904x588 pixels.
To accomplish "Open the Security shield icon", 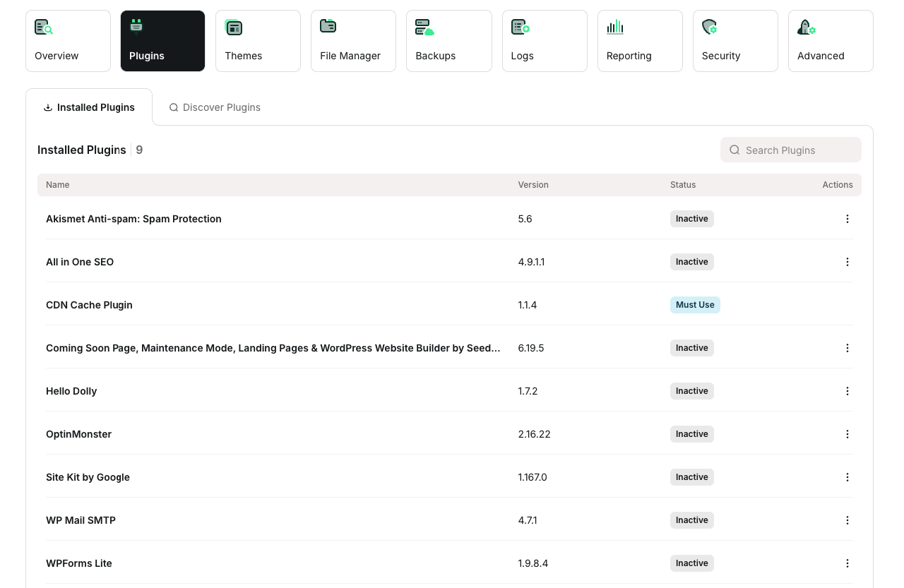I will [x=710, y=27].
